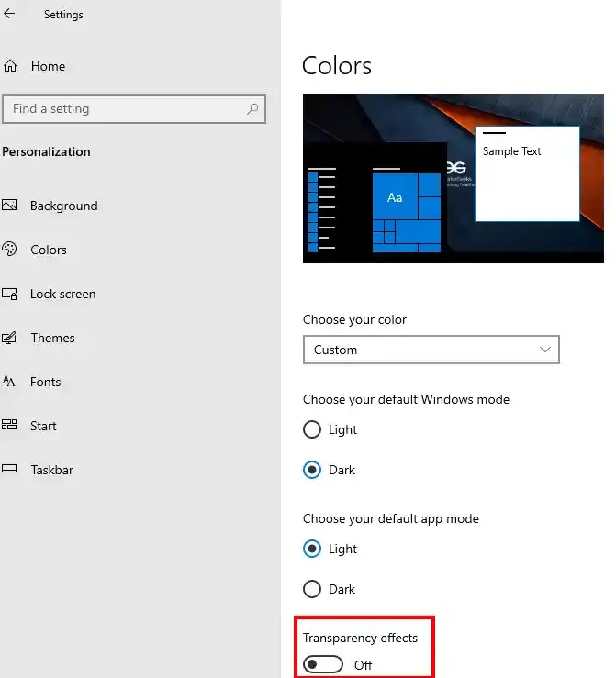616x678 pixels.
Task: Click the Start grid icon in sidebar
Action: pyautogui.click(x=10, y=426)
